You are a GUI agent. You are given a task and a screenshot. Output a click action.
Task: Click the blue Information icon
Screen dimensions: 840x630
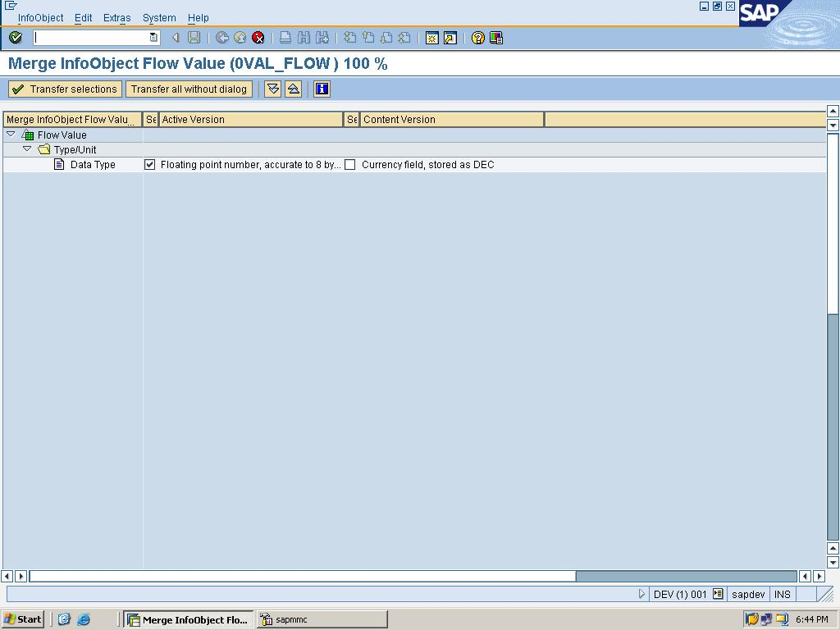coord(322,89)
